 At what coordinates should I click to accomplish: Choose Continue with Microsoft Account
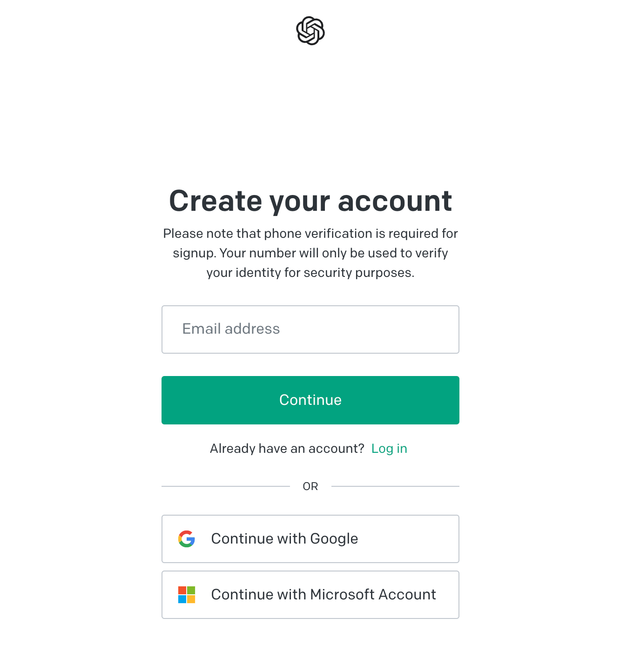(x=310, y=595)
